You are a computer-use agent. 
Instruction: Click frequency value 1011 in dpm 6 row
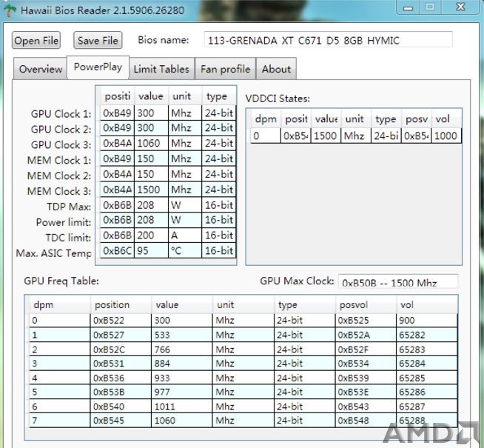182,407
